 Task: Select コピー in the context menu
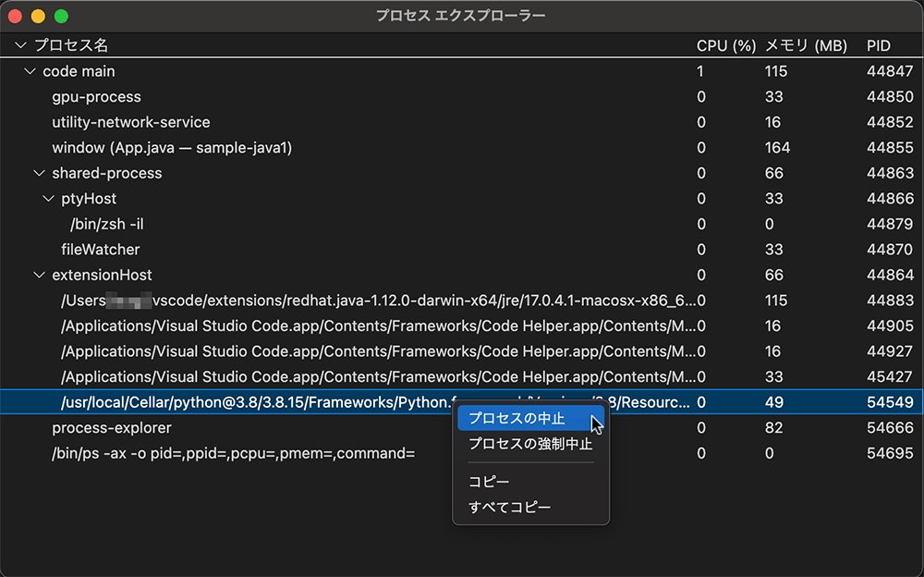point(489,482)
